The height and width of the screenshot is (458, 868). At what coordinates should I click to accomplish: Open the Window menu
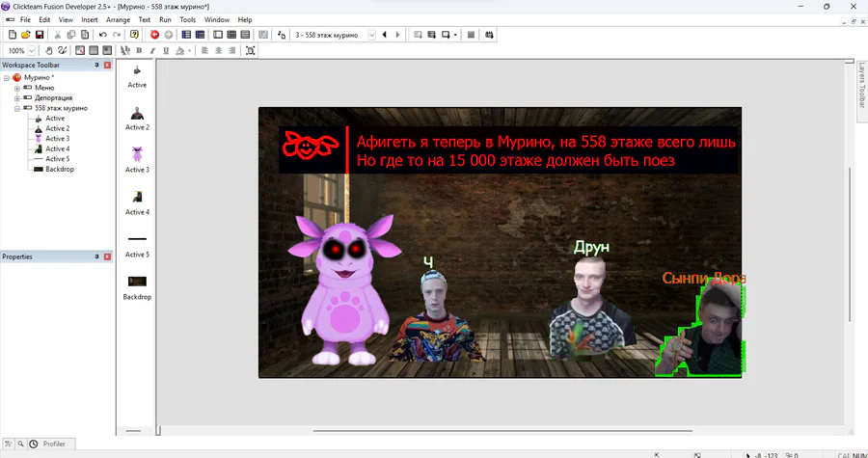click(x=216, y=19)
